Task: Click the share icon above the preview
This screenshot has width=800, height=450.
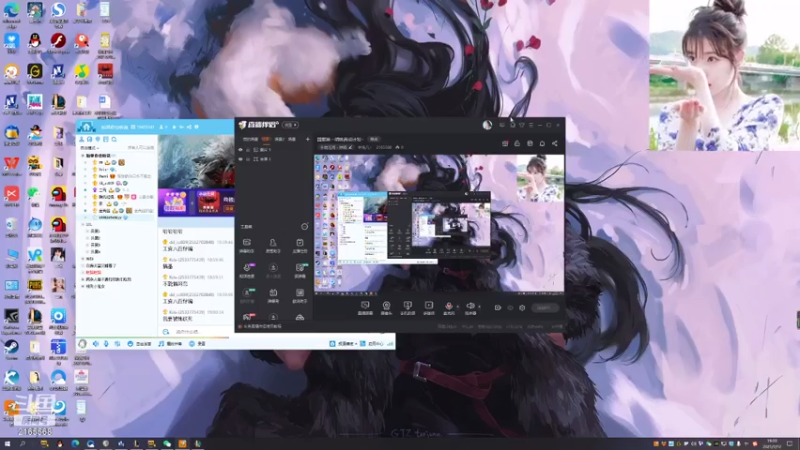Action: [x=555, y=143]
